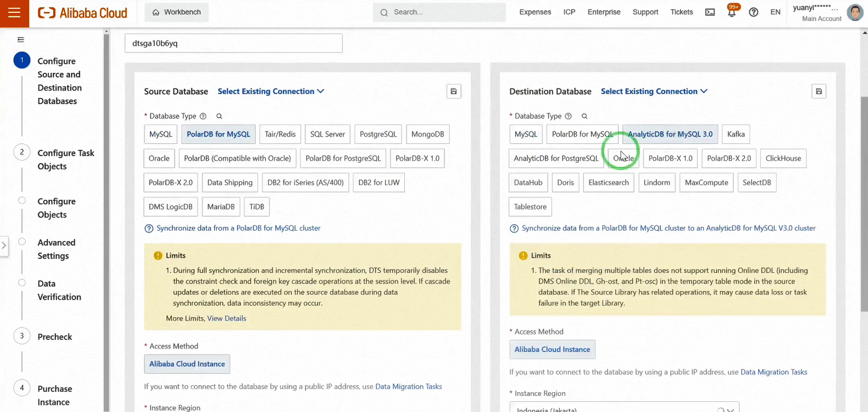This screenshot has width=868, height=412.
Task: Choose PostgreSQL source type
Action: [x=378, y=134]
